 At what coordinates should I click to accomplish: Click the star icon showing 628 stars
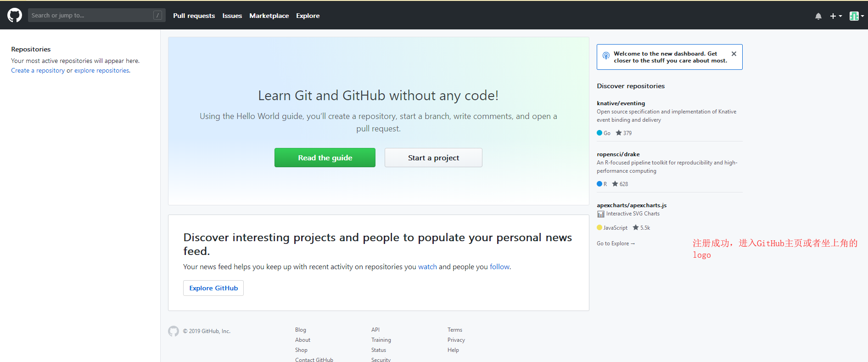(x=615, y=184)
